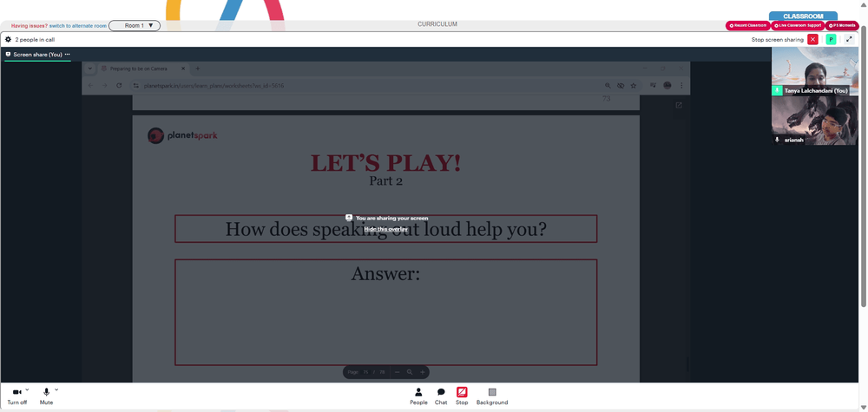Open the Chat panel

click(441, 396)
